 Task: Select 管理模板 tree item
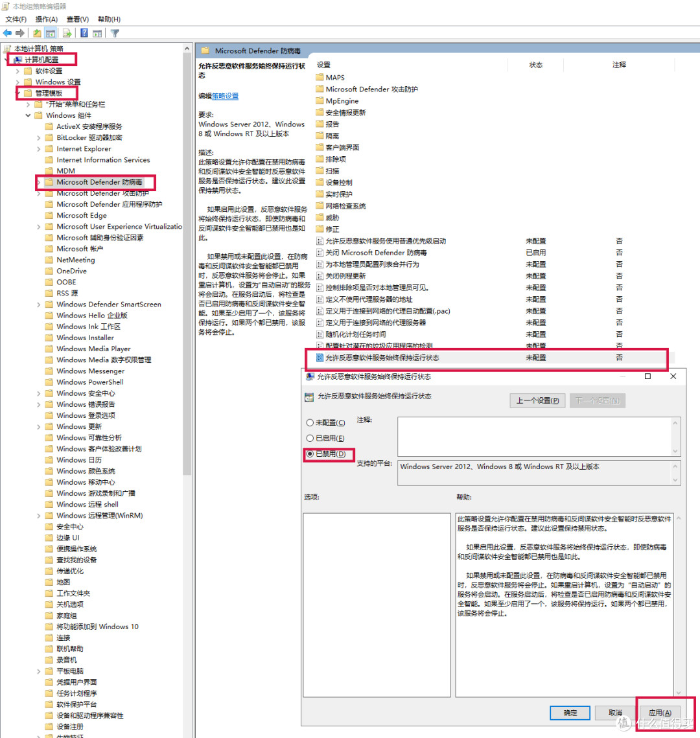[x=49, y=93]
